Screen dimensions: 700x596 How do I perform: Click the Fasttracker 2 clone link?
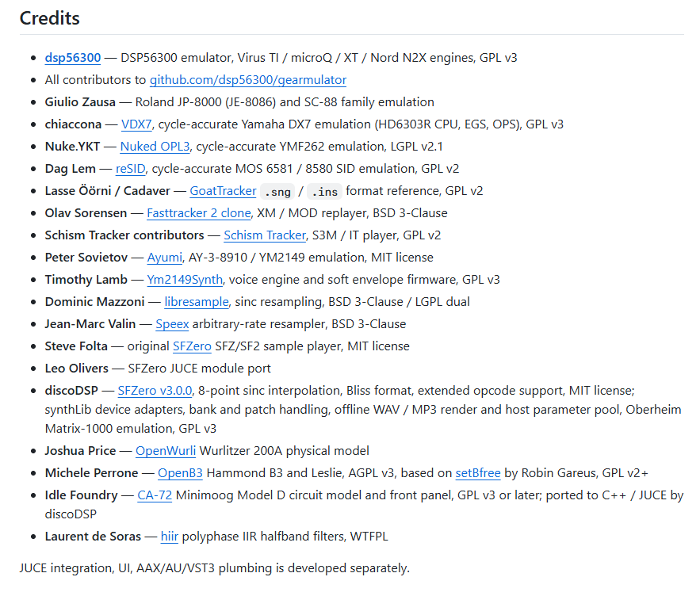tap(199, 213)
